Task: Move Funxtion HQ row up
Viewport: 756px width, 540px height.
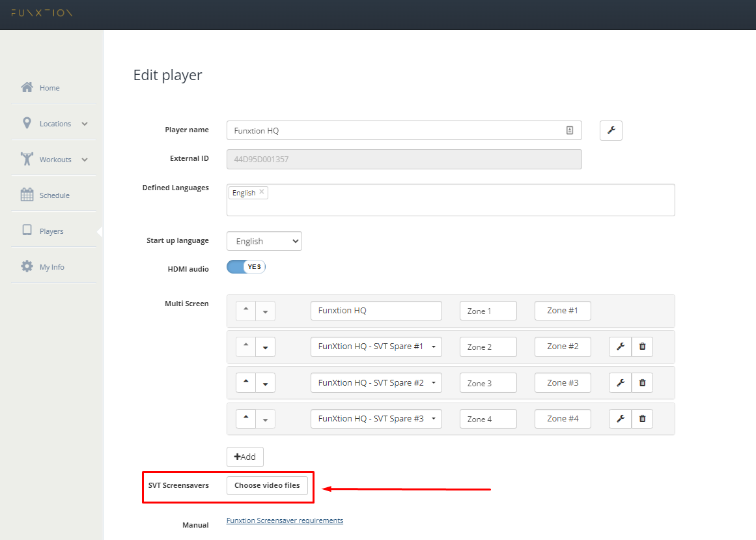Action: (x=246, y=311)
